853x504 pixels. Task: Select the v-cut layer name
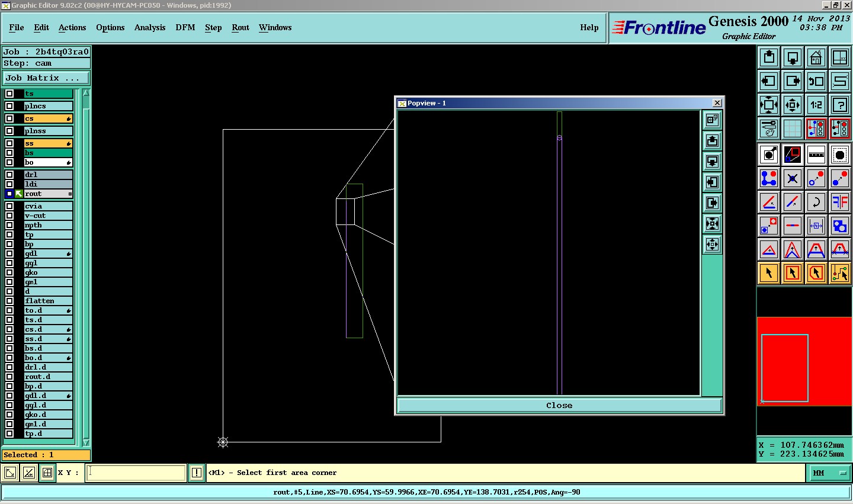click(x=49, y=216)
